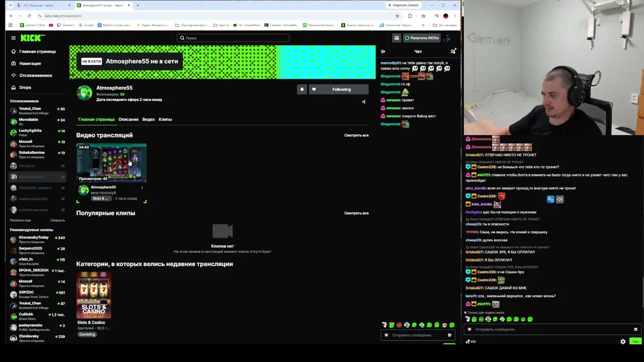Open the chat settings gear icon

pyautogui.click(x=623, y=342)
